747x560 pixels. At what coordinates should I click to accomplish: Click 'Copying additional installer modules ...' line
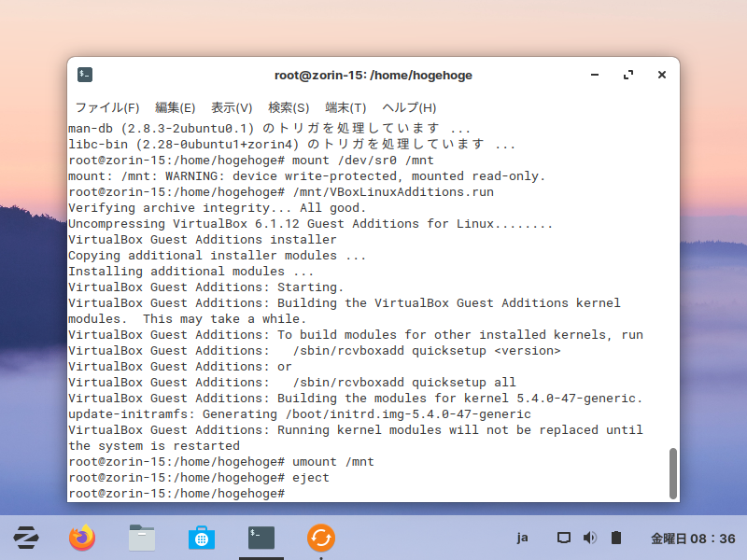(218, 256)
